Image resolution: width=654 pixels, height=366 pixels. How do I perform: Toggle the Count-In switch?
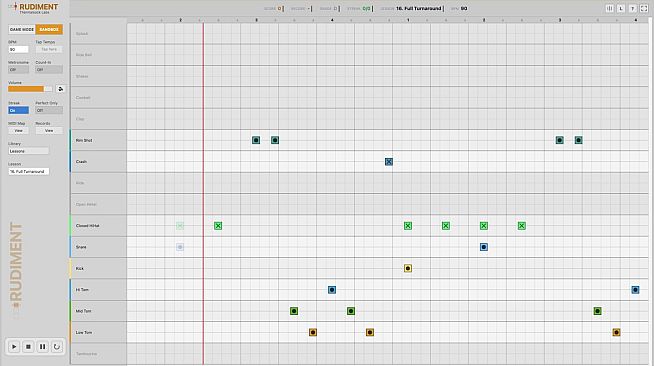pos(49,70)
